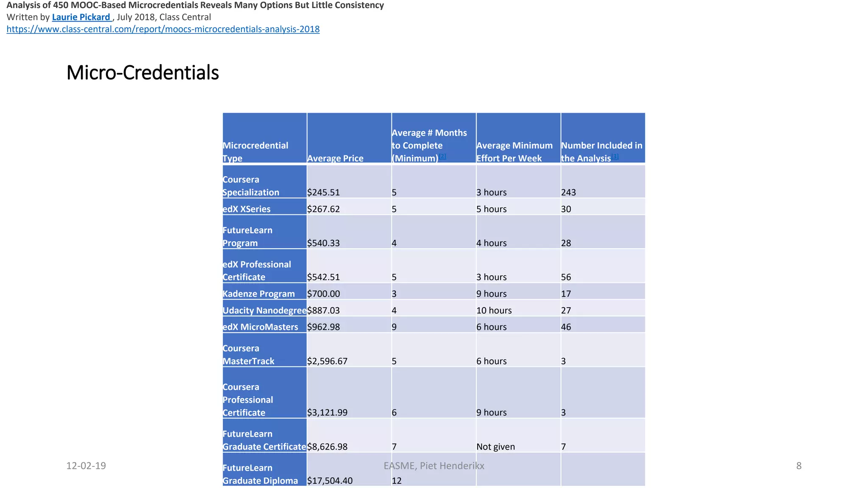This screenshot has width=868, height=488.
Task: Click the 12-02-19 date footer
Action: coord(86,466)
